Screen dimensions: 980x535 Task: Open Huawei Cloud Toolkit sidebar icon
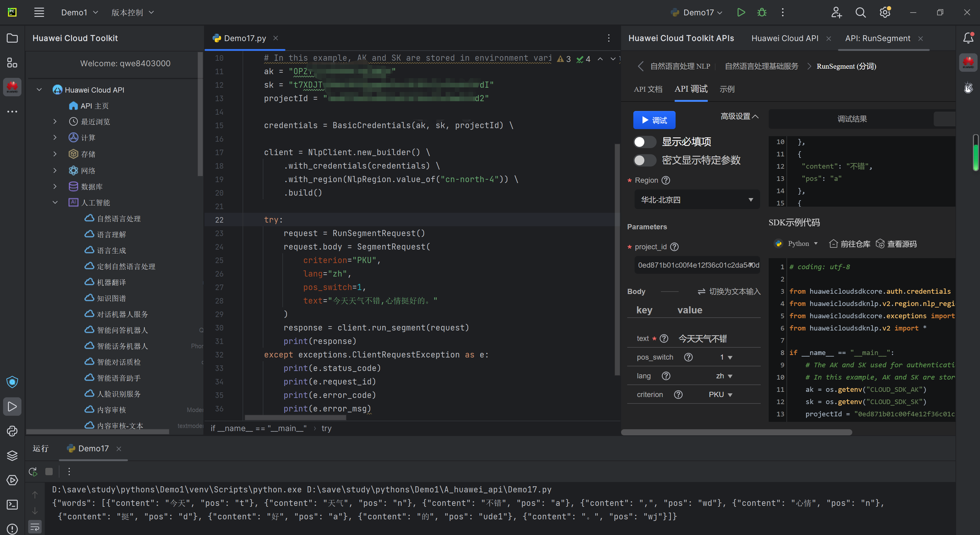click(x=12, y=87)
